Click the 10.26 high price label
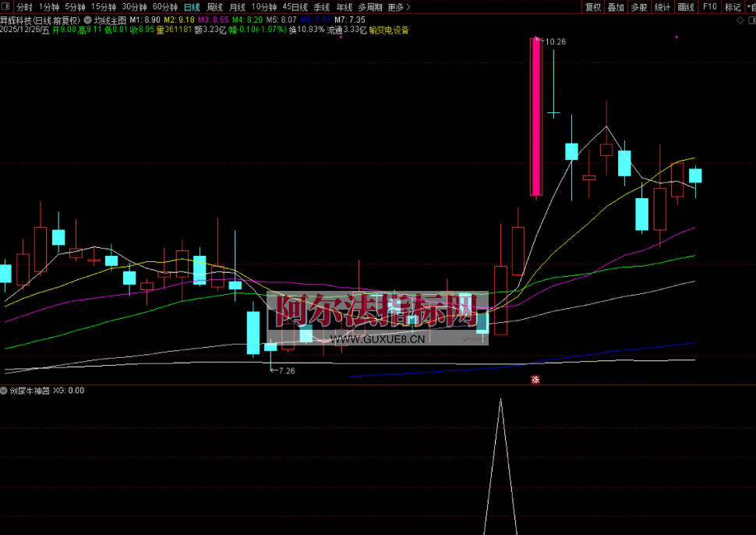 coord(554,42)
